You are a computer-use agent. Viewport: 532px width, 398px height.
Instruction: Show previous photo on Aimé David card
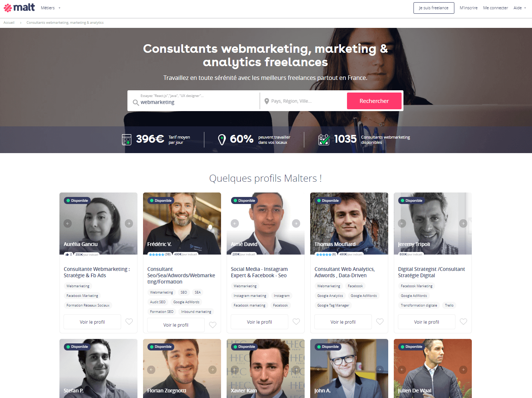click(x=235, y=223)
